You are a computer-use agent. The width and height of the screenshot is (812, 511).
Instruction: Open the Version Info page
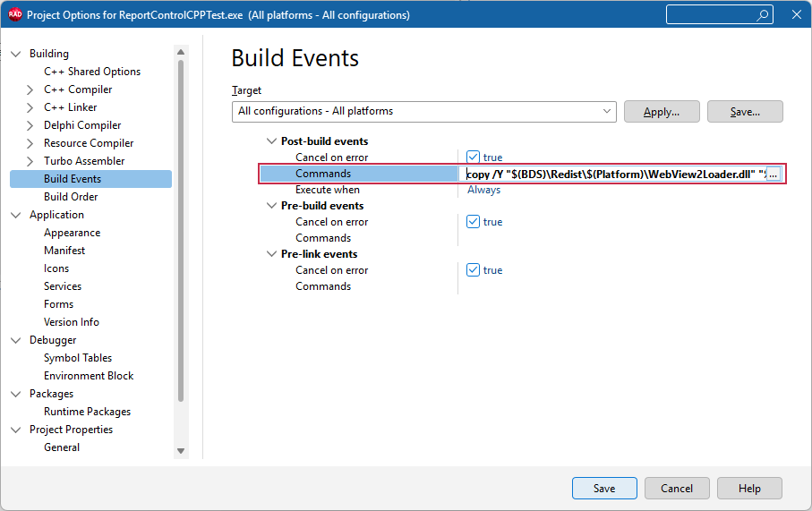pyautogui.click(x=72, y=322)
